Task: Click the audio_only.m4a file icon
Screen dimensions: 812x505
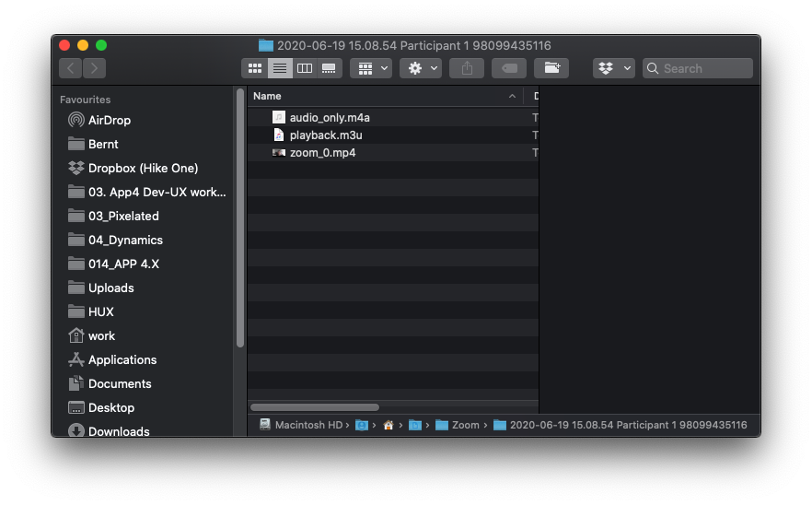Action: pos(279,118)
